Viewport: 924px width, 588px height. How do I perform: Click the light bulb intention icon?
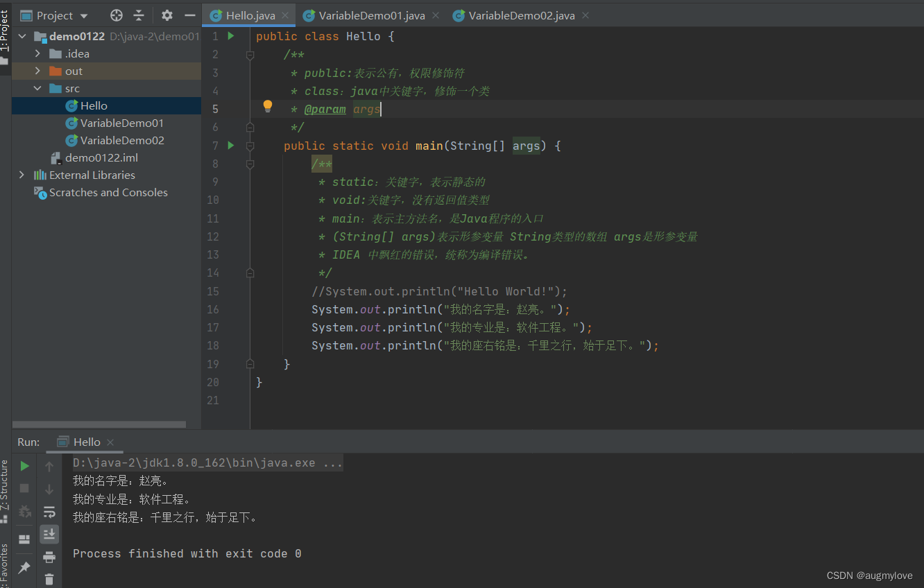(268, 105)
